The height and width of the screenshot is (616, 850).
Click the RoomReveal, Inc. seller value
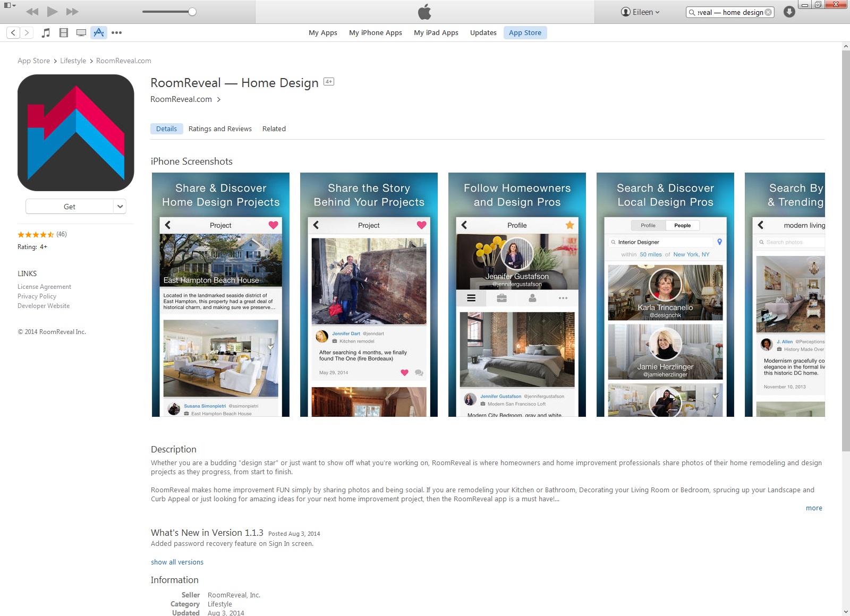(x=234, y=595)
